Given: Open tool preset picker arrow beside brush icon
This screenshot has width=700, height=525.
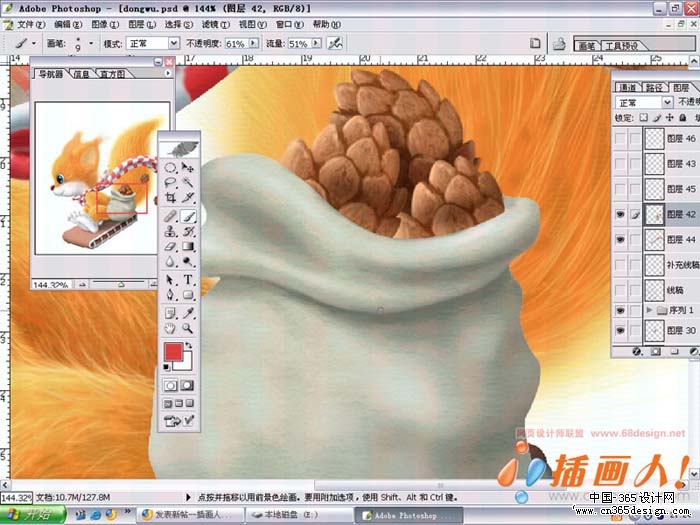Looking at the screenshot, I should tap(33, 43).
